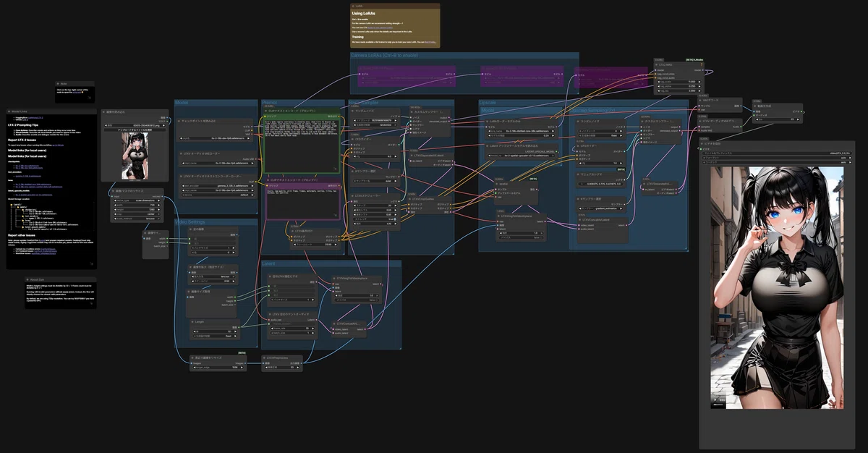Open scale_method lanczos dropdown in 画像/マスクのリサイズ

(136, 219)
